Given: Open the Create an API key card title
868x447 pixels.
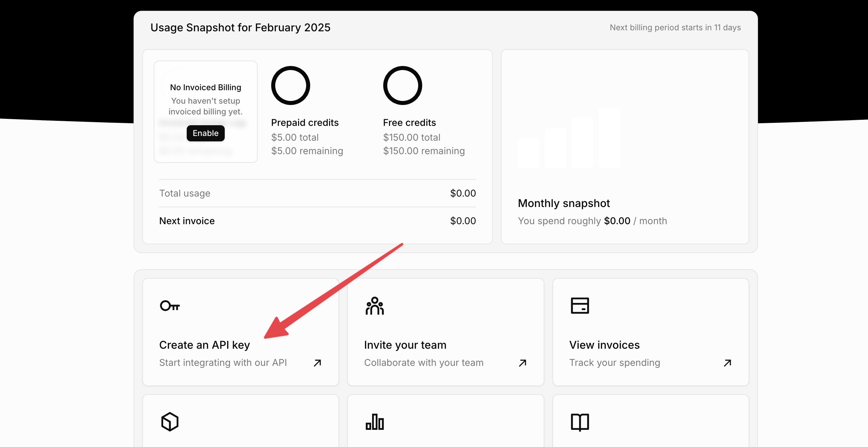Looking at the screenshot, I should 205,345.
